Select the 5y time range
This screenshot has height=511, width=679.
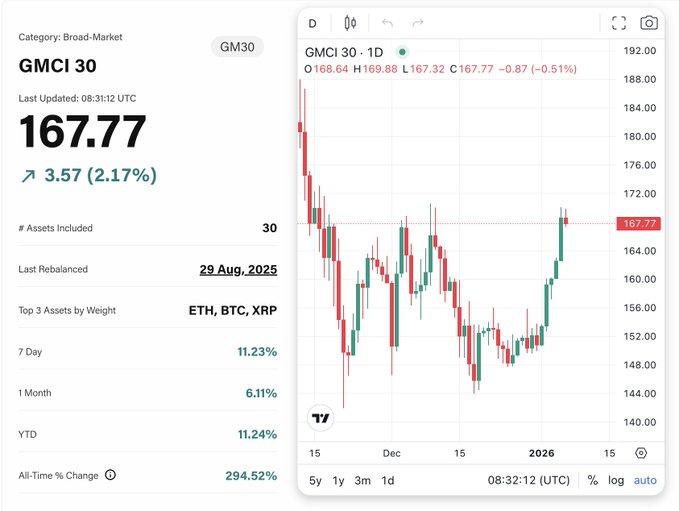point(315,480)
